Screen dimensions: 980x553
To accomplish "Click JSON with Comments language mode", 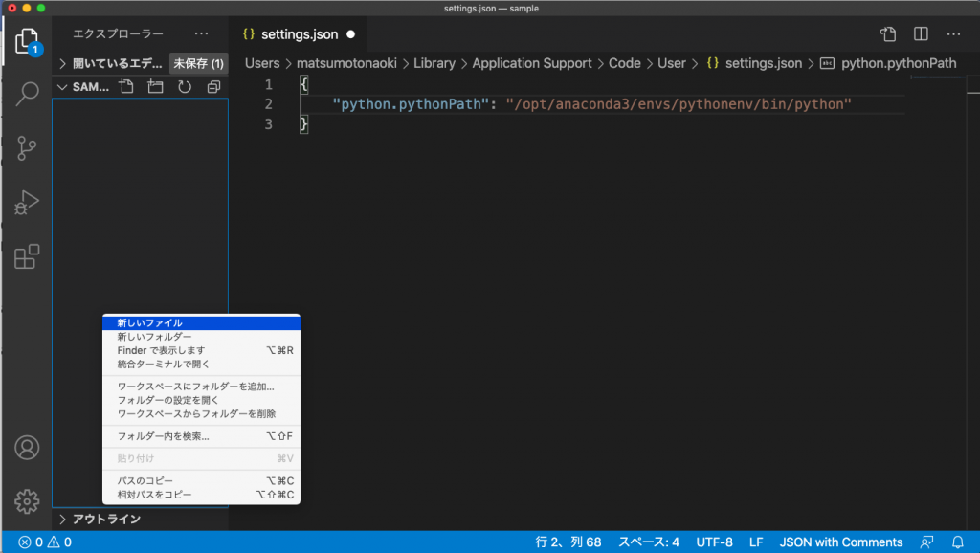I will [840, 542].
